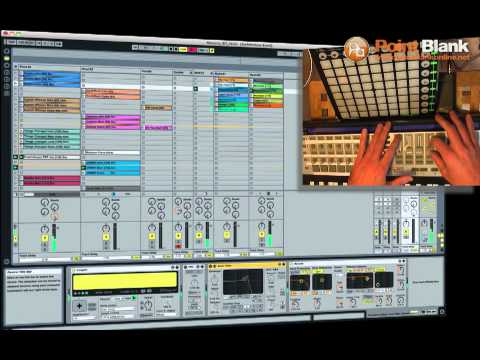Click the first track's pan knob
Viewport: 480px width, 360px height.
tap(45, 229)
